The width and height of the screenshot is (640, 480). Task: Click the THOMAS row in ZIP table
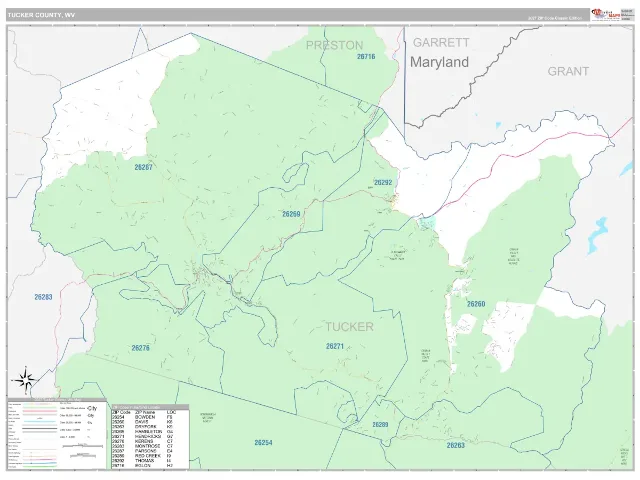(x=150, y=460)
